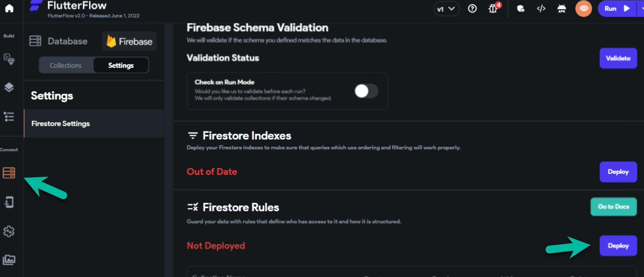
Task: Open the help question mark icon
Action: (x=472, y=8)
